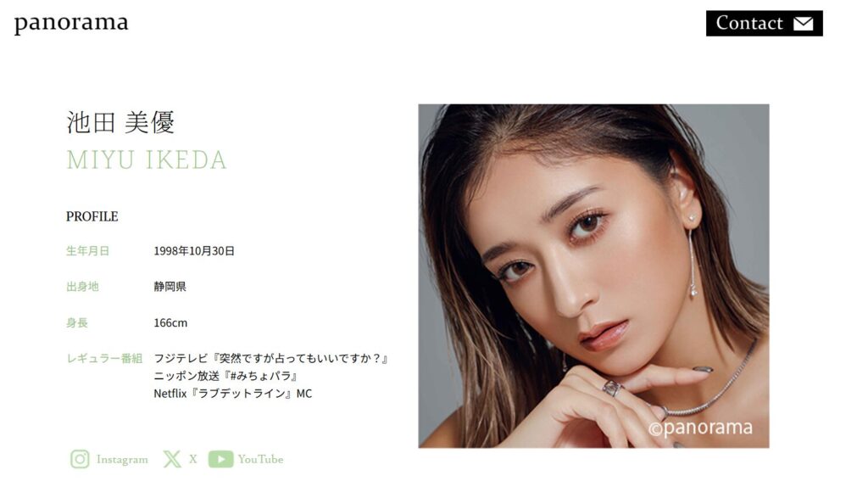Click the ©panorama watermark on photo
The image size is (868, 498).
tap(700, 428)
